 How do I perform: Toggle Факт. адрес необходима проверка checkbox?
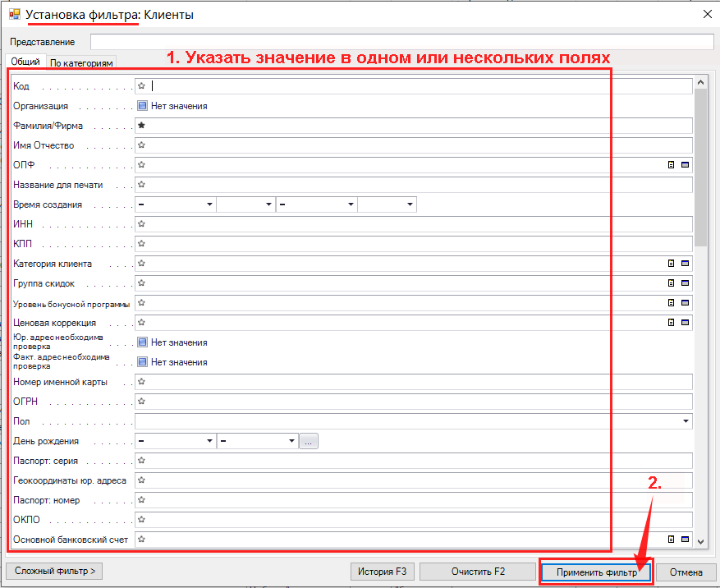(142, 362)
